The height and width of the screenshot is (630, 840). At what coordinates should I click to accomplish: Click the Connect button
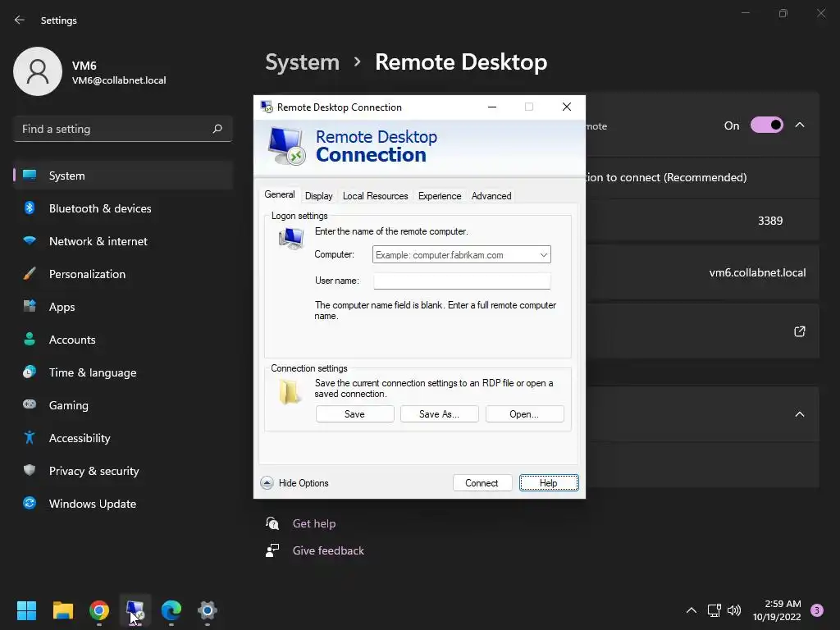click(x=482, y=483)
